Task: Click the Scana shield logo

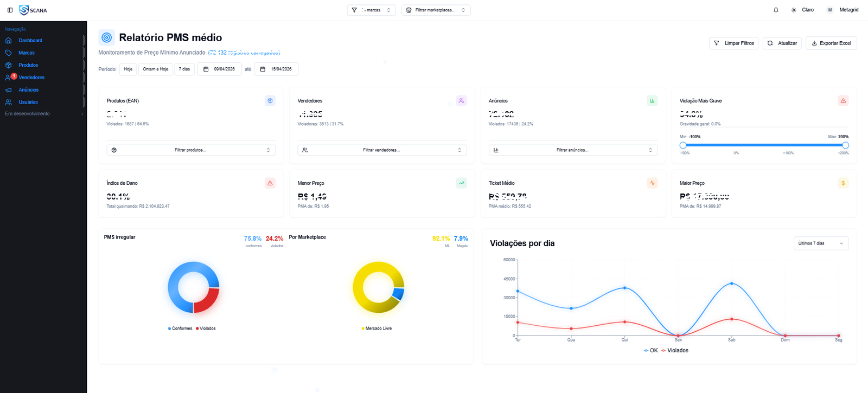Action: [x=24, y=10]
